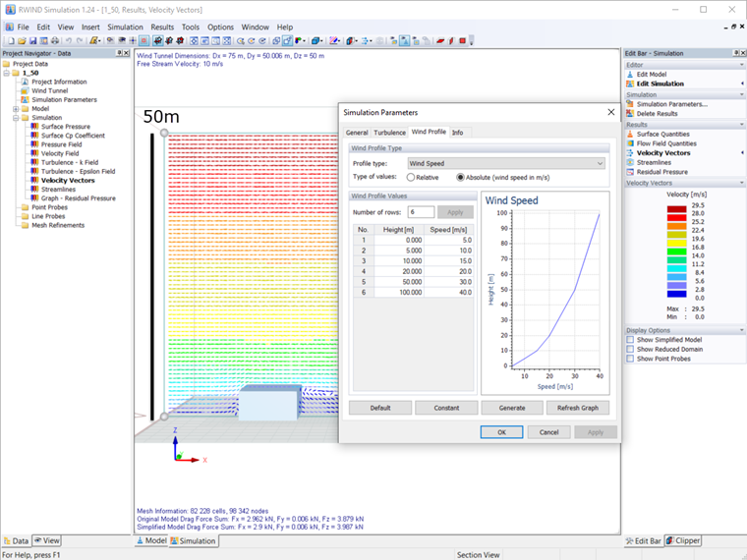Image resolution: width=747 pixels, height=560 pixels.
Task: Expand the Model tree node
Action: [x=16, y=109]
